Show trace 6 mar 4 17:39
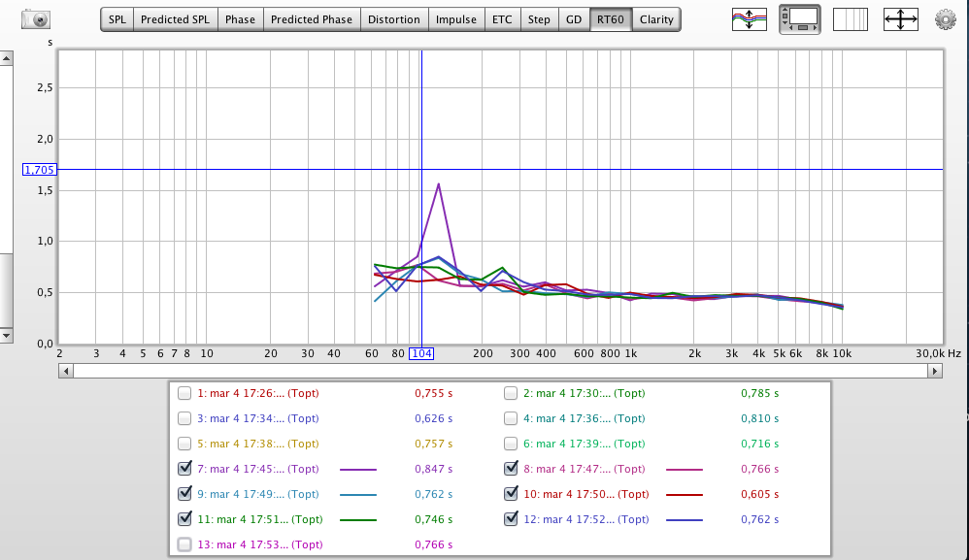The width and height of the screenshot is (969, 560). click(511, 444)
